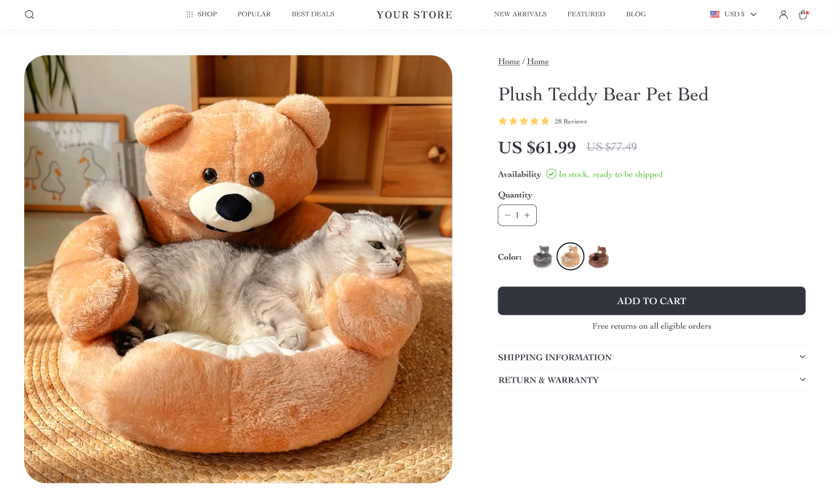833x504 pixels.
Task: Open the shopping bag cart icon
Action: 803,15
